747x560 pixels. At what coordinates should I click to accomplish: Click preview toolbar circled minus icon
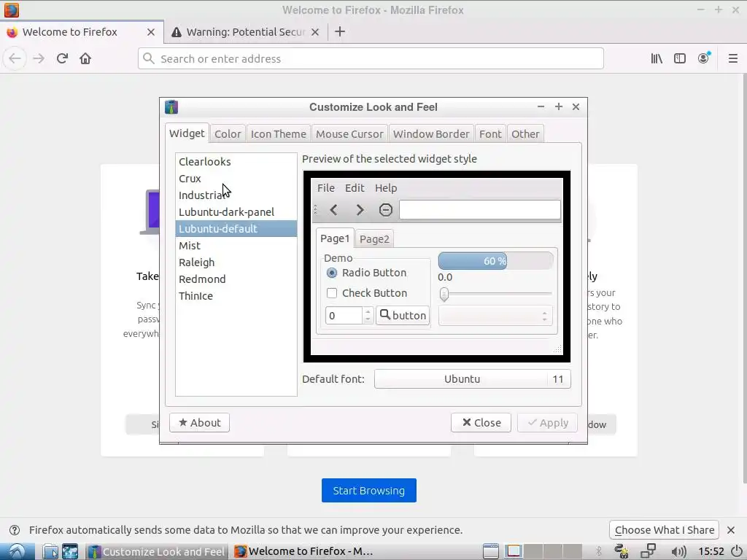pos(385,209)
